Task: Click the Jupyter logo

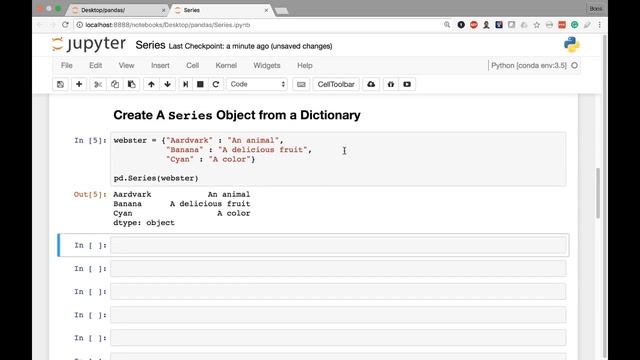Action: point(89,44)
